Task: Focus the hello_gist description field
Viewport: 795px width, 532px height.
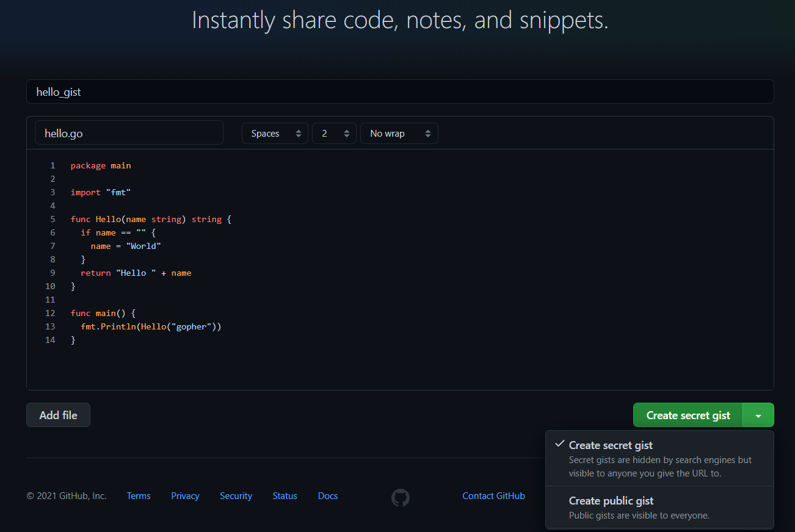Action: click(400, 92)
